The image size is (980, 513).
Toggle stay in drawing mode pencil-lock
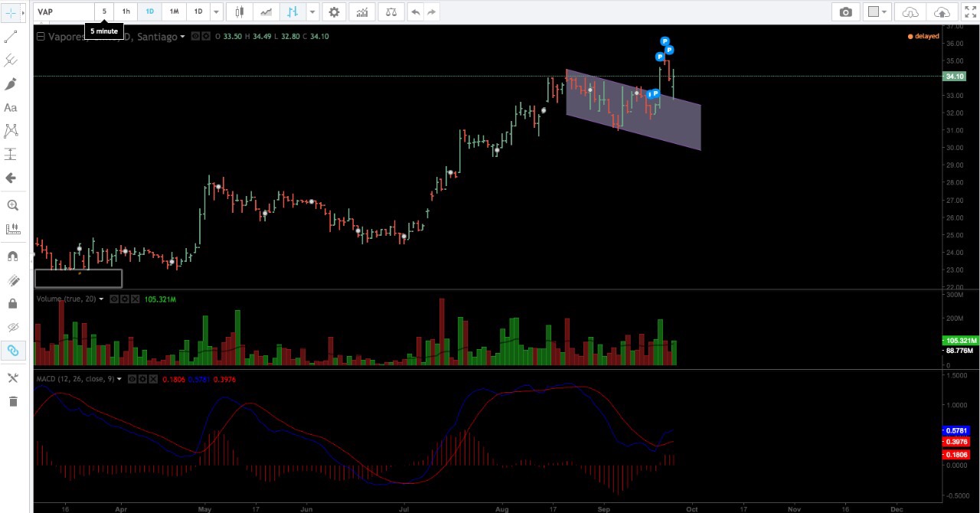pyautogui.click(x=12, y=280)
